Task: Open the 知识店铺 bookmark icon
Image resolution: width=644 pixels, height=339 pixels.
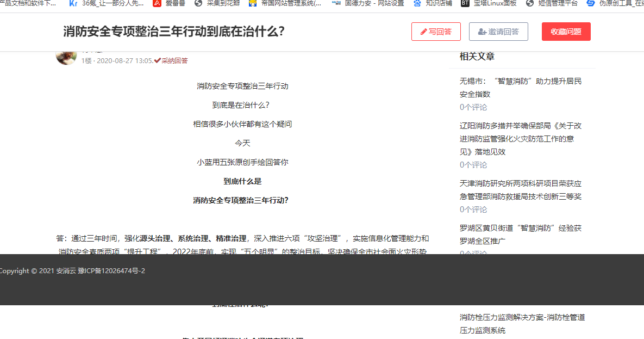Action: [x=417, y=3]
